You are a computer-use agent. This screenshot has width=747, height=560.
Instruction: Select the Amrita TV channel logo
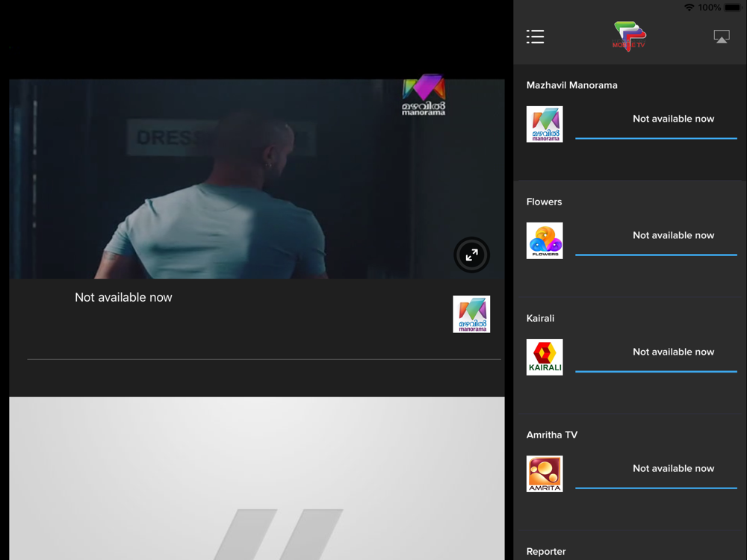point(545,474)
